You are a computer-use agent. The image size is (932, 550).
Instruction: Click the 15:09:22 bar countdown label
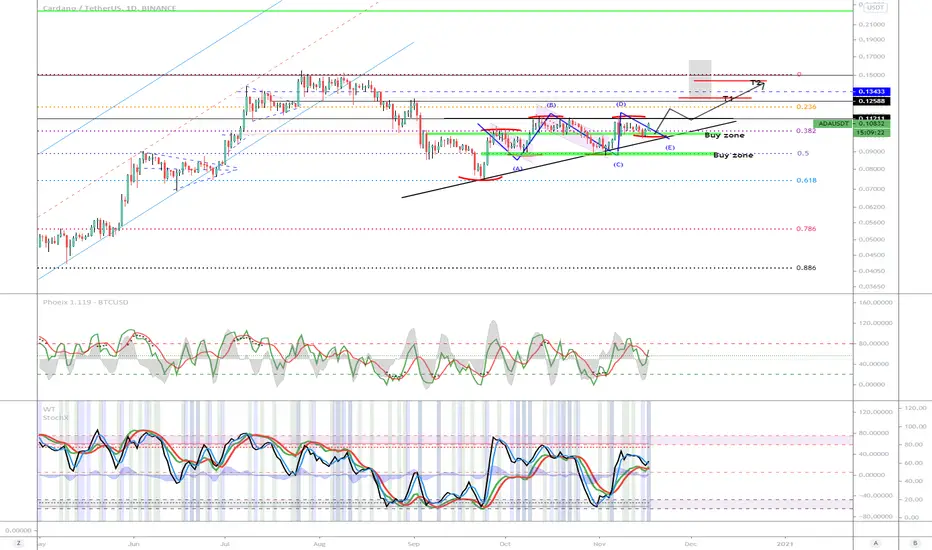pyautogui.click(x=871, y=133)
